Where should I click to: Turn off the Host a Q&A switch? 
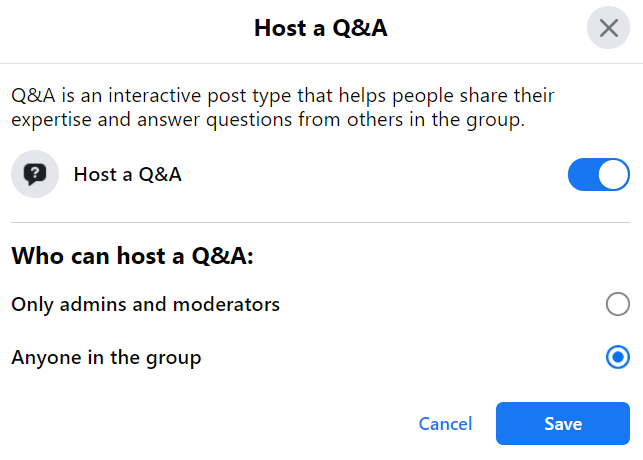pos(598,175)
